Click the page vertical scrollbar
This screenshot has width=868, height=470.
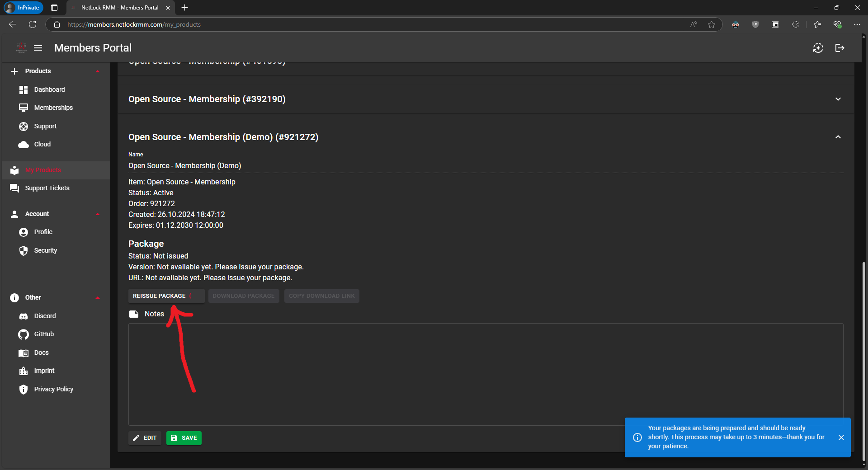point(864,362)
